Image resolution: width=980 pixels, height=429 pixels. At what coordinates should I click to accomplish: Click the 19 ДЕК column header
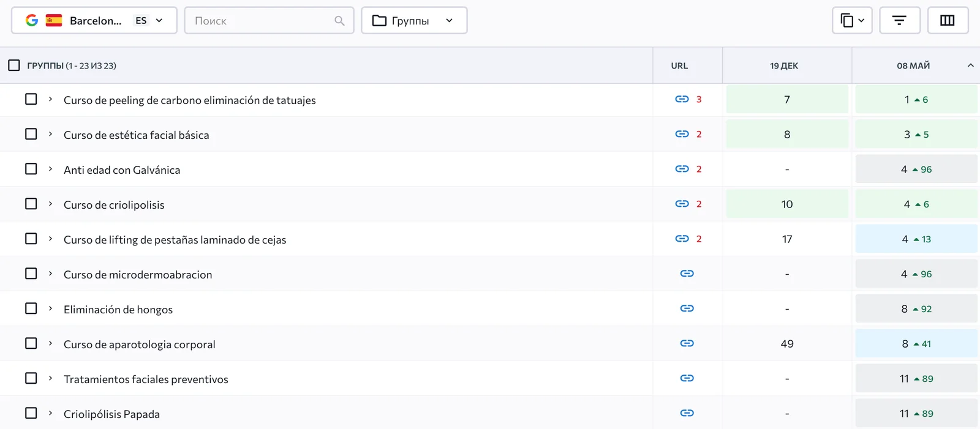click(784, 65)
